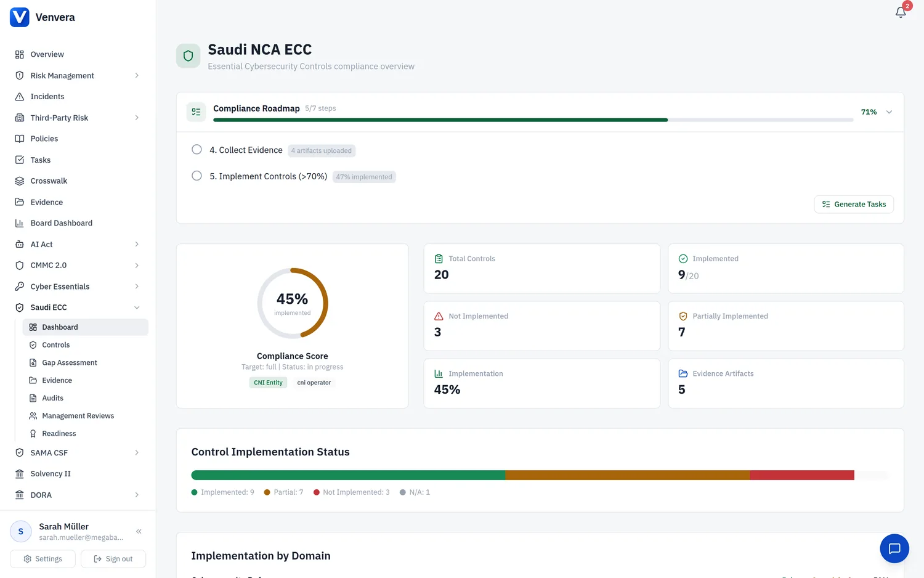
Task: Open Saudi ECC Dashboard menu item
Action: click(x=86, y=327)
